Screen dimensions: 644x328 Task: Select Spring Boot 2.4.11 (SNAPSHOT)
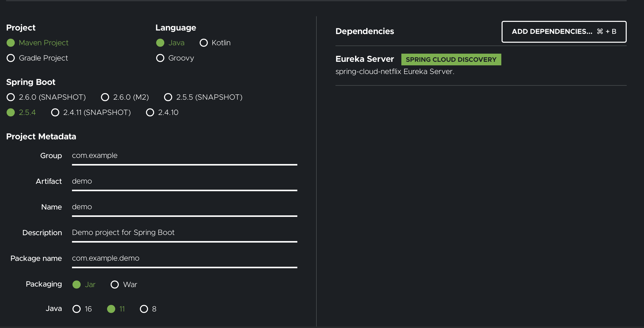55,112
